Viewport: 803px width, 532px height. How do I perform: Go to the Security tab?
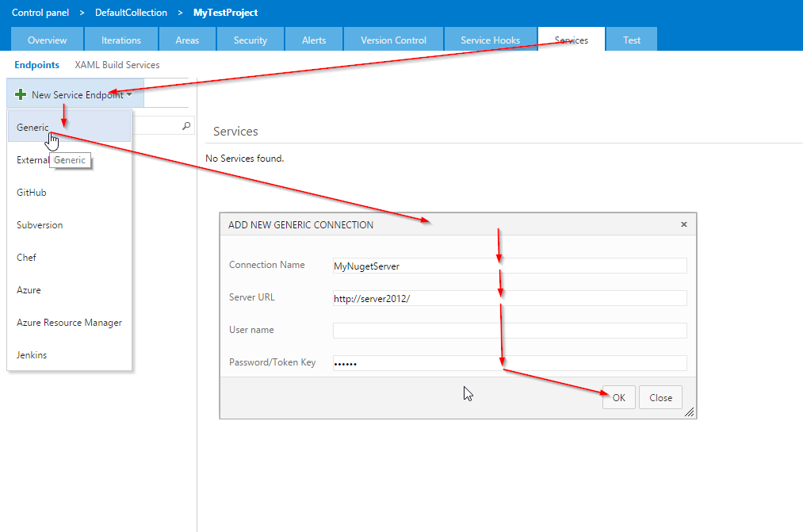coord(250,40)
